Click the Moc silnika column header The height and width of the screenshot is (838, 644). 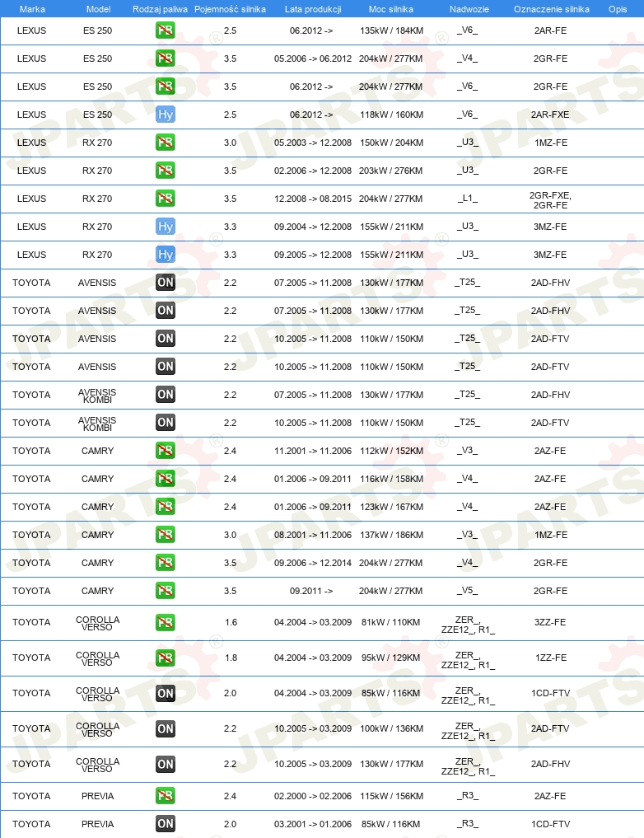[x=391, y=9]
